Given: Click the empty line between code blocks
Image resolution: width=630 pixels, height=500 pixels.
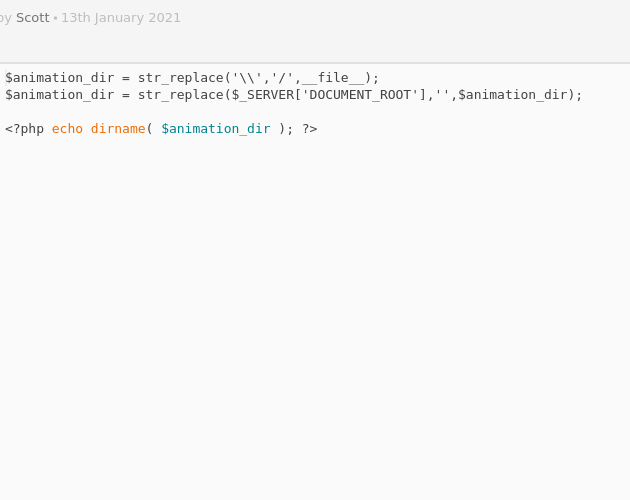Looking at the screenshot, I should [x=315, y=112].
